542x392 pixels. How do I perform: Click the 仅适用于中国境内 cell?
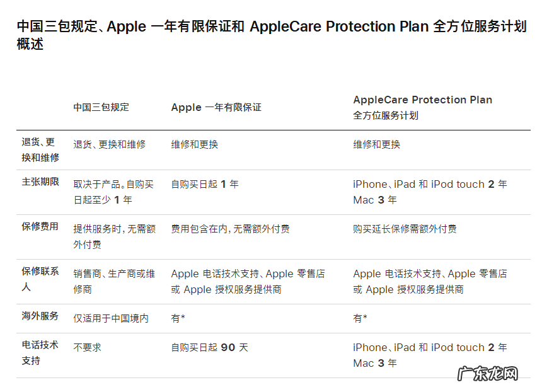(111, 318)
